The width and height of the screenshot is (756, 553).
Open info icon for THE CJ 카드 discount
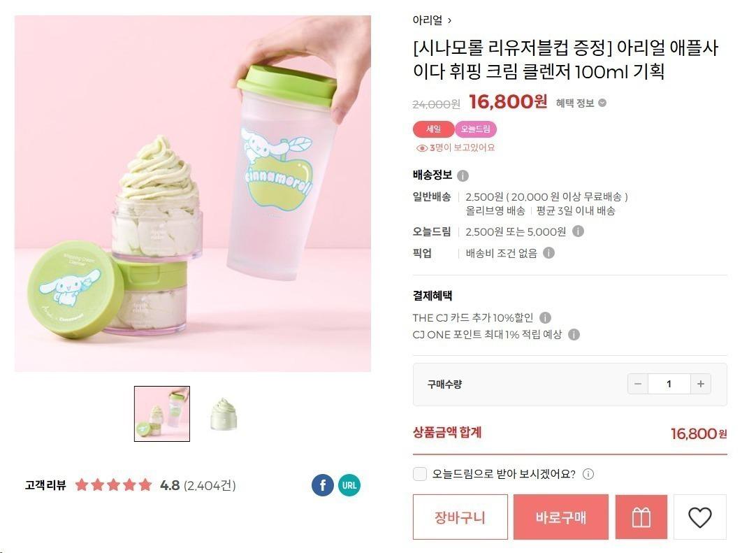(545, 317)
